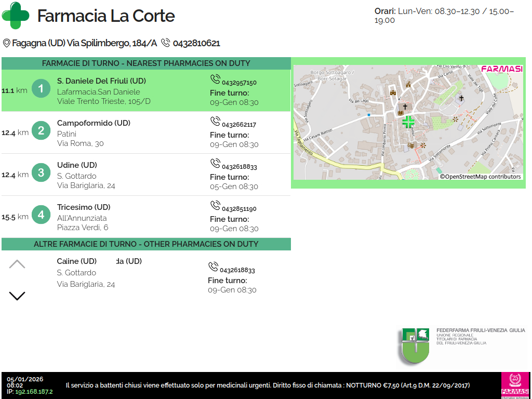532x399 pixels.
Task: Select the 'Farmacie di Turno' section header
Action: [146, 63]
